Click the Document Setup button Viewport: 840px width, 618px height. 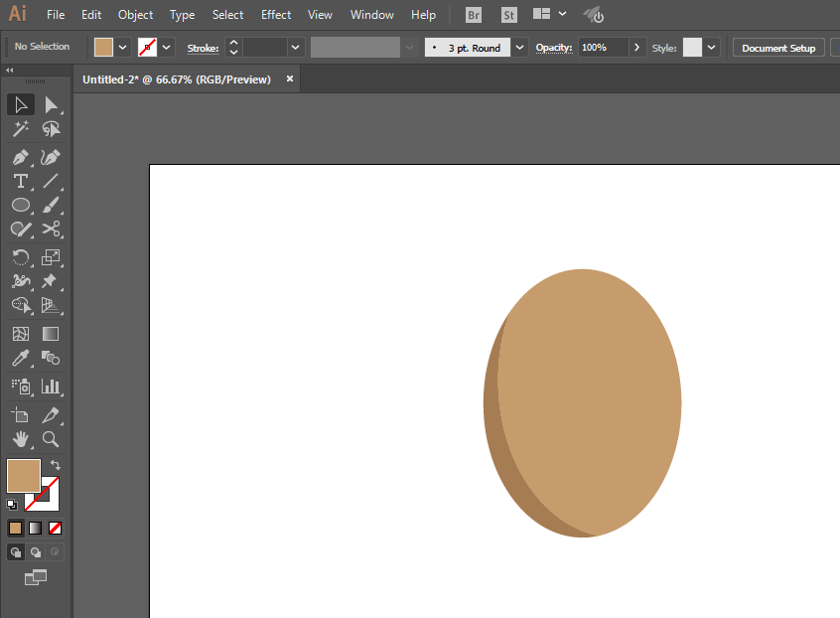point(777,48)
